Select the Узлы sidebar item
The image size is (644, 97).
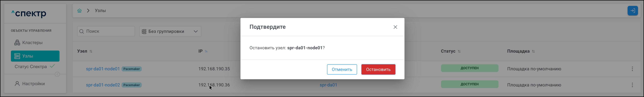coord(35,56)
